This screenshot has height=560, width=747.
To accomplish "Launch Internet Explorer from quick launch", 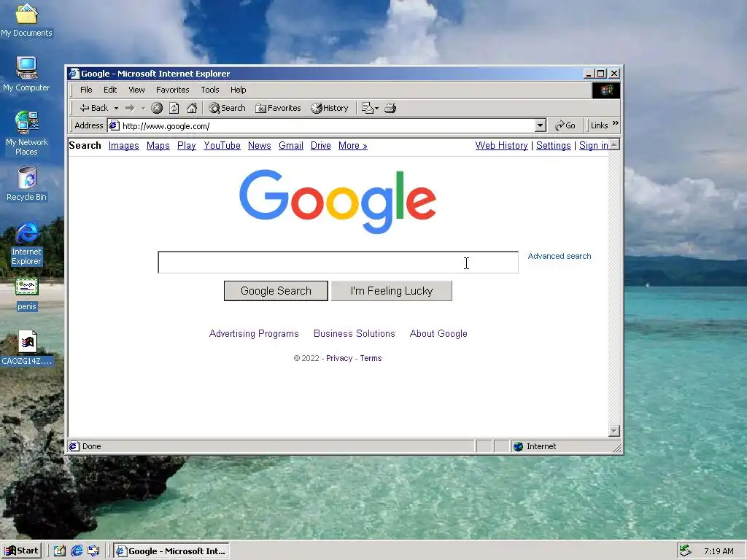I will click(x=77, y=551).
